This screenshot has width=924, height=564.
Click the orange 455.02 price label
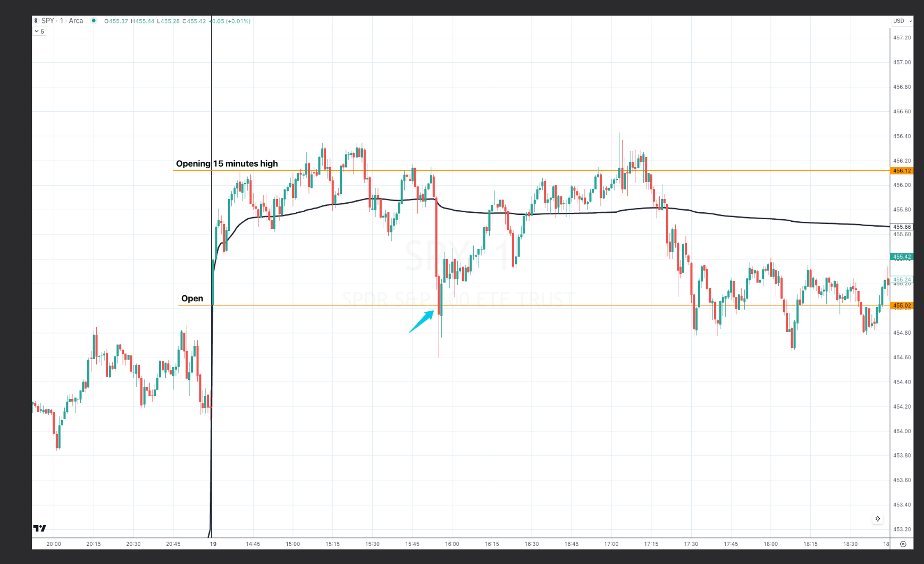901,306
